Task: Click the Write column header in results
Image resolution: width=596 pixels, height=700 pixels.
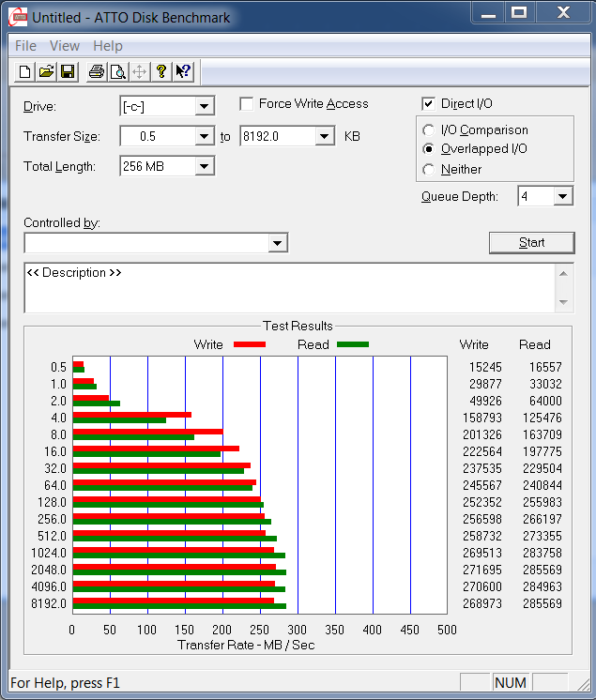Action: tap(474, 344)
